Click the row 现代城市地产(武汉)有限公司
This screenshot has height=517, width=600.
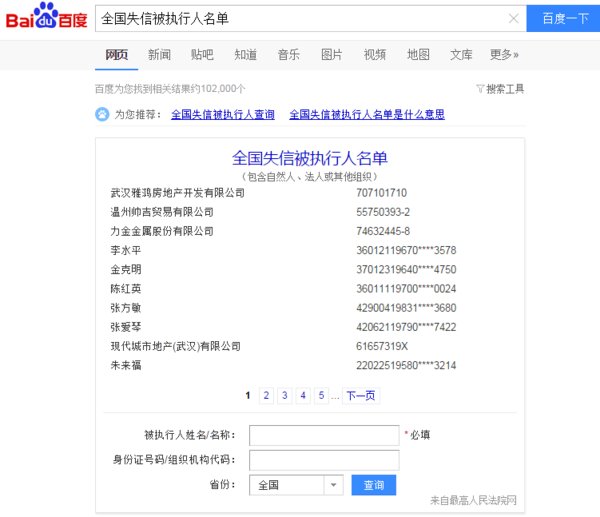click(176, 346)
